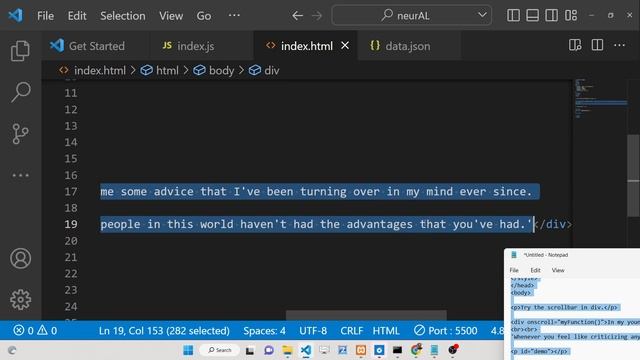Open the Selection menu
Viewport: 640px width, 360px height.
coord(122,16)
